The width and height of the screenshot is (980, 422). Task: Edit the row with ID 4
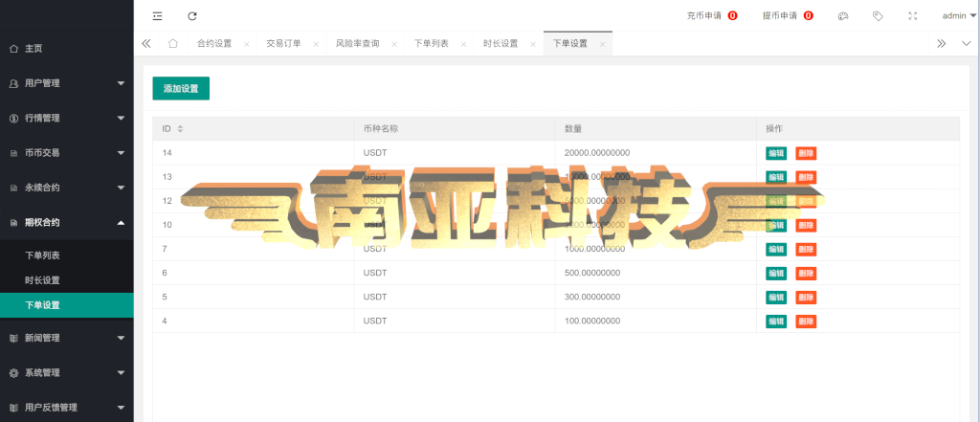click(x=775, y=322)
